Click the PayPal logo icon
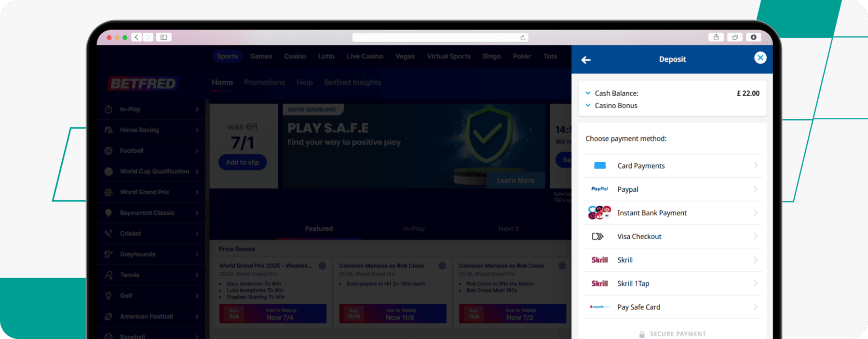This screenshot has width=868, height=339. click(599, 189)
